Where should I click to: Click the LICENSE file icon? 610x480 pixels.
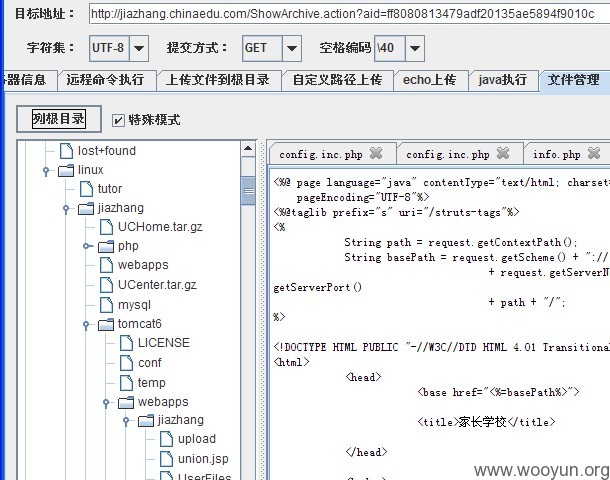[126, 343]
